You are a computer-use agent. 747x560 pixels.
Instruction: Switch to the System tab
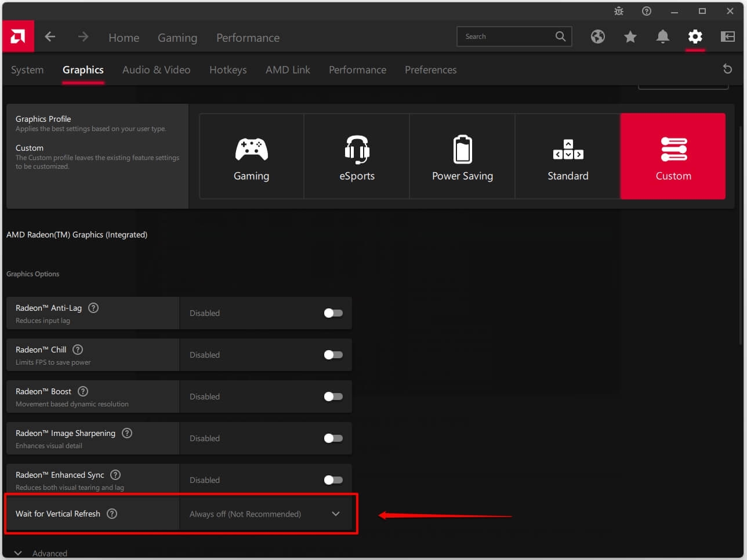27,70
